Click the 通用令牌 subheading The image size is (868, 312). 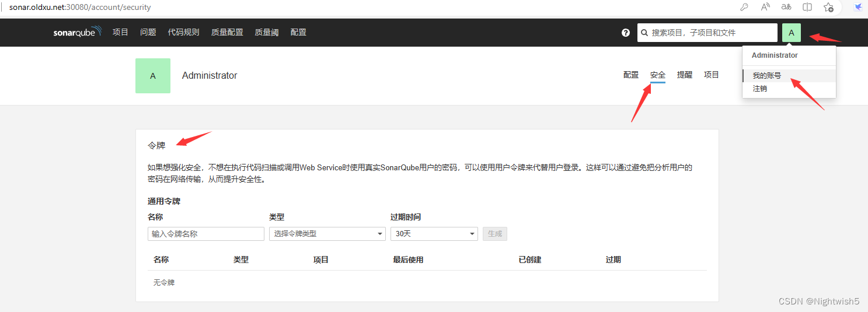164,201
